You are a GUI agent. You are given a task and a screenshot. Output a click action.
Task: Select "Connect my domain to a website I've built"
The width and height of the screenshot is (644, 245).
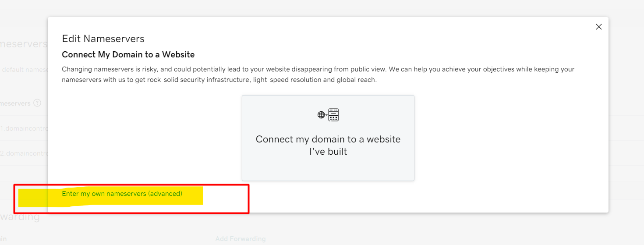tap(328, 138)
